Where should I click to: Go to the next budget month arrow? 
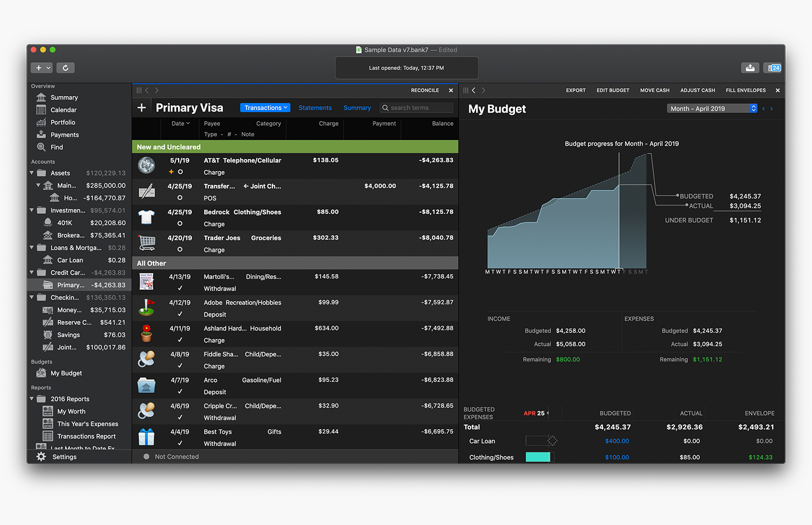(771, 108)
